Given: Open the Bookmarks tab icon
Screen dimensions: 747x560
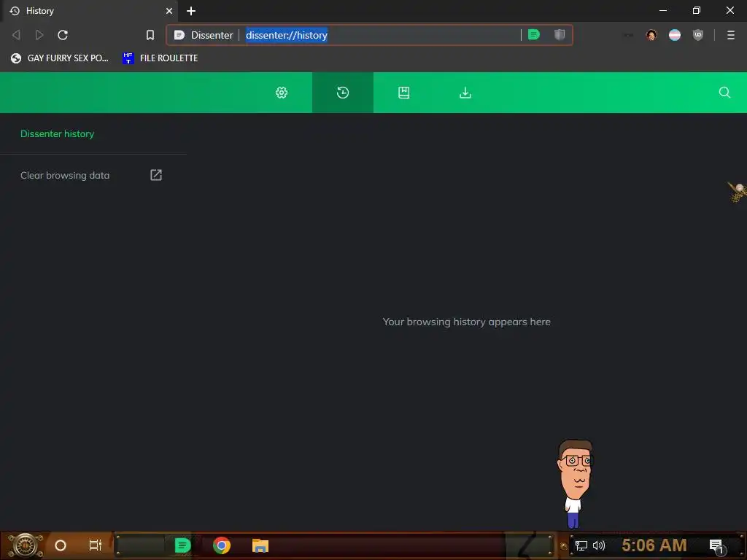Looking at the screenshot, I should [x=404, y=93].
